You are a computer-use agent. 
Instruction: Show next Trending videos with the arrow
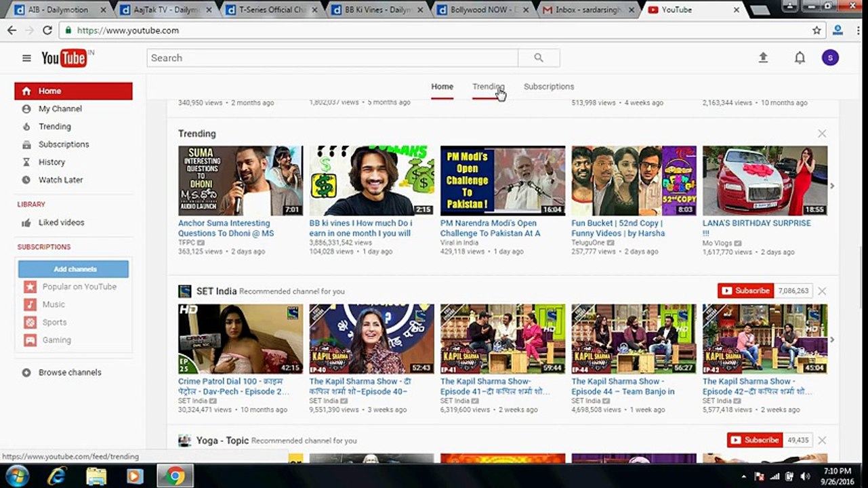[832, 186]
